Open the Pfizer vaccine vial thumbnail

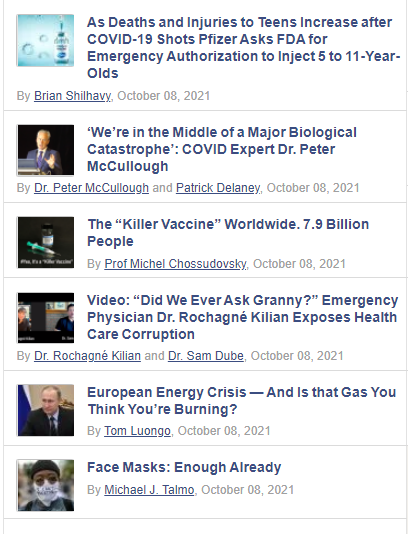click(x=45, y=41)
